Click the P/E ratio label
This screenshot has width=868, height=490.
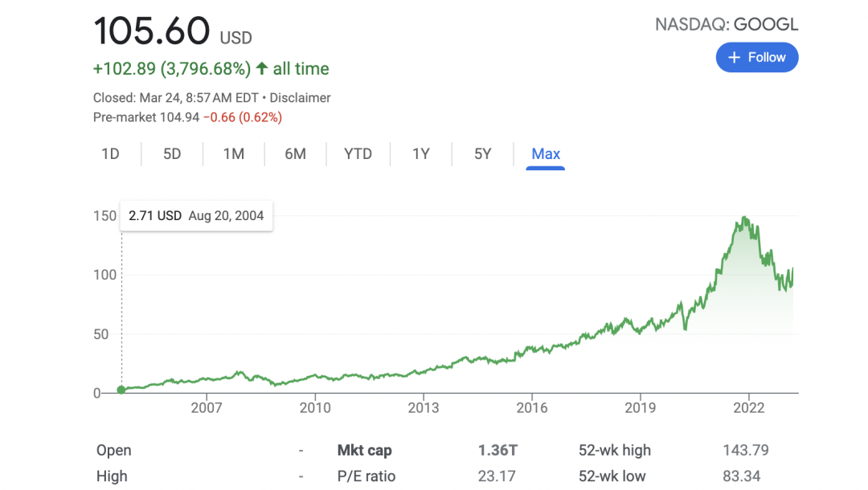[x=366, y=476]
